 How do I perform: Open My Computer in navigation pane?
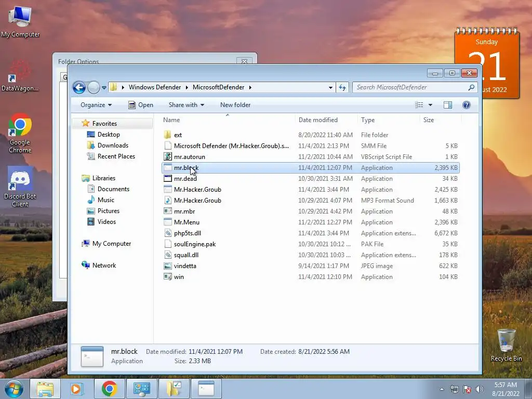(x=112, y=244)
